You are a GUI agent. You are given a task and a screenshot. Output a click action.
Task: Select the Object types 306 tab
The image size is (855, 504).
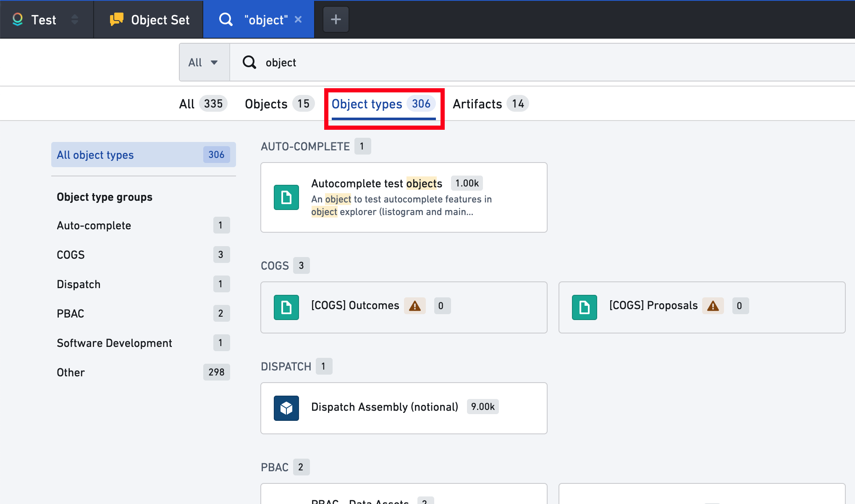coord(383,104)
